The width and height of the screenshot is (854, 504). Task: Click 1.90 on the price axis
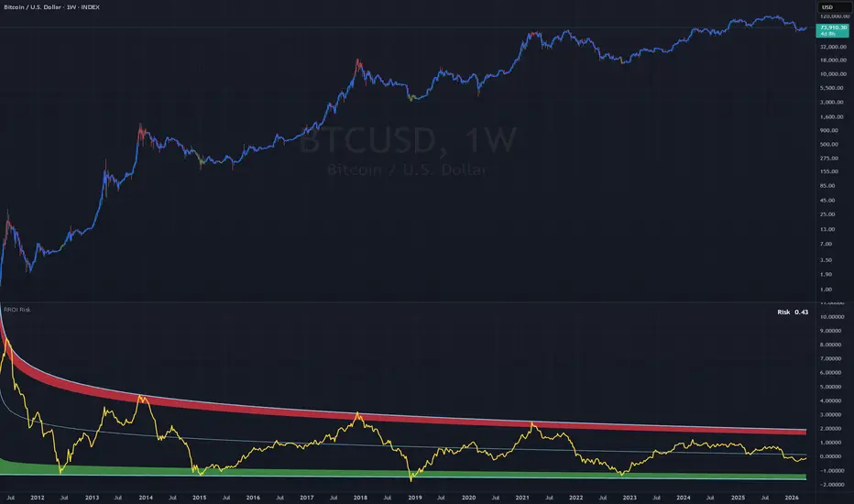(x=826, y=275)
